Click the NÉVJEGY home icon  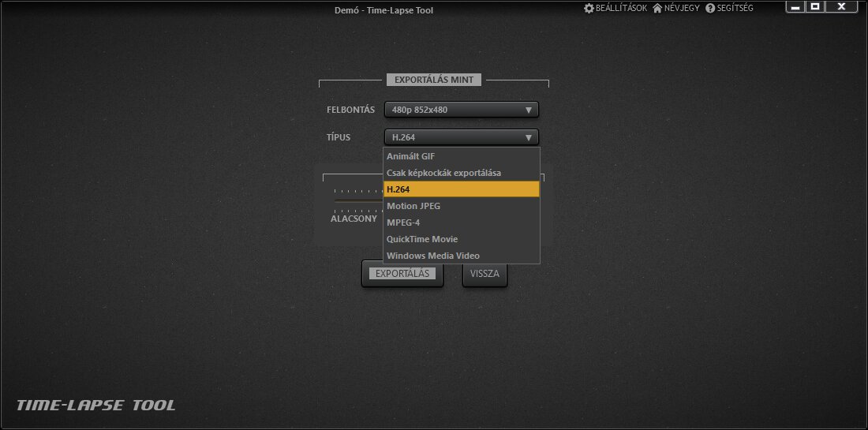pos(657,8)
